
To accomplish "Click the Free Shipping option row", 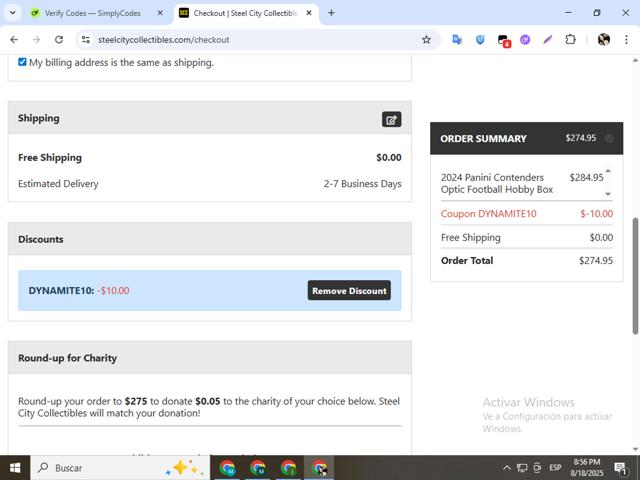I will [x=209, y=158].
